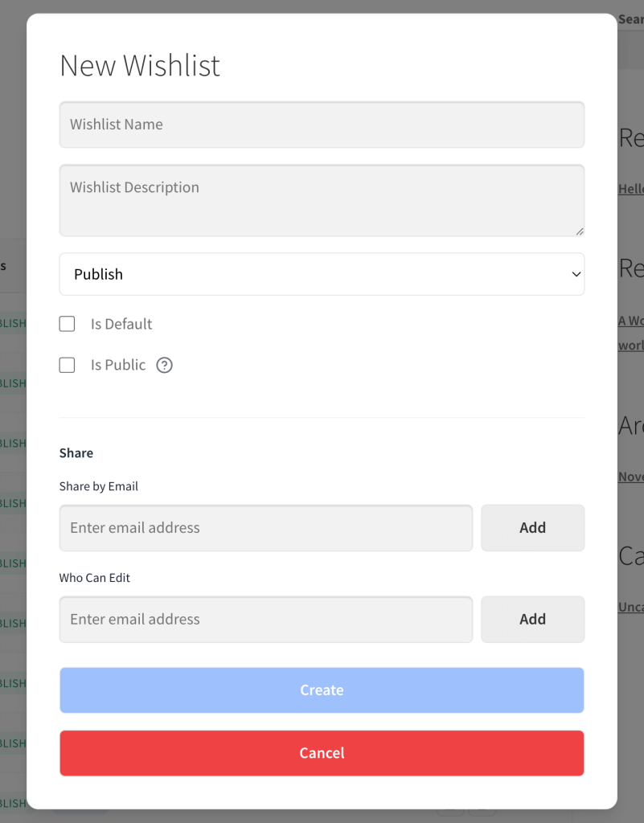The height and width of the screenshot is (823, 644).
Task: Select a visibility option from the Publish combo box
Action: point(322,274)
